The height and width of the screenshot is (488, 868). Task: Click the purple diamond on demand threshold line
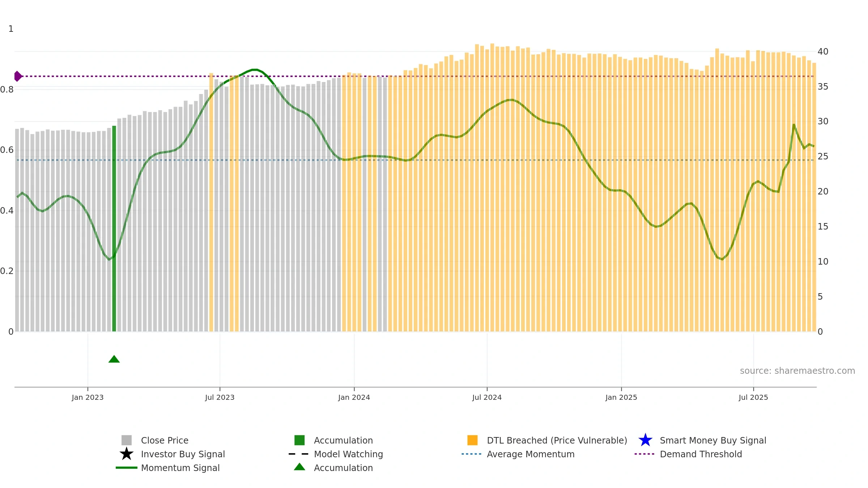click(x=18, y=76)
